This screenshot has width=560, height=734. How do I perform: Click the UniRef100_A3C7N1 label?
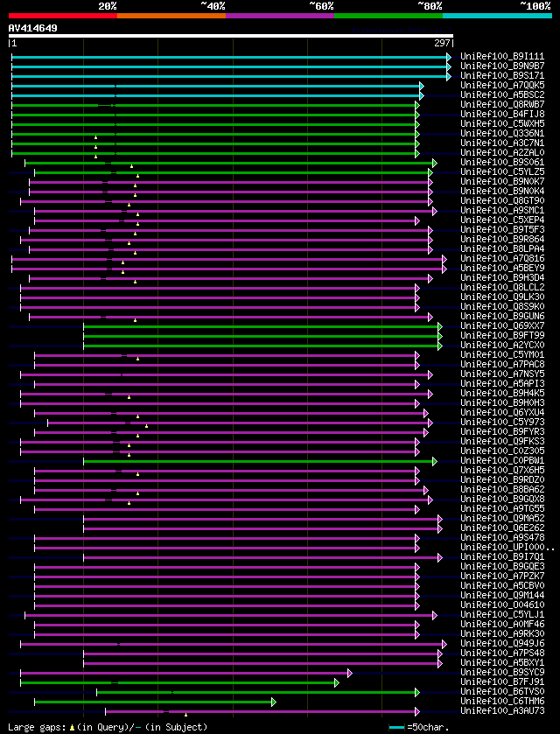coord(502,143)
